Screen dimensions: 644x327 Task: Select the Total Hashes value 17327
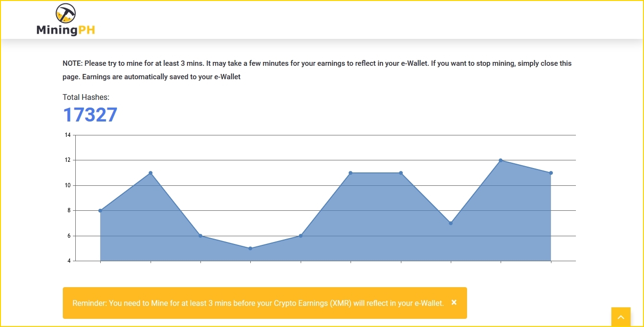tap(90, 115)
